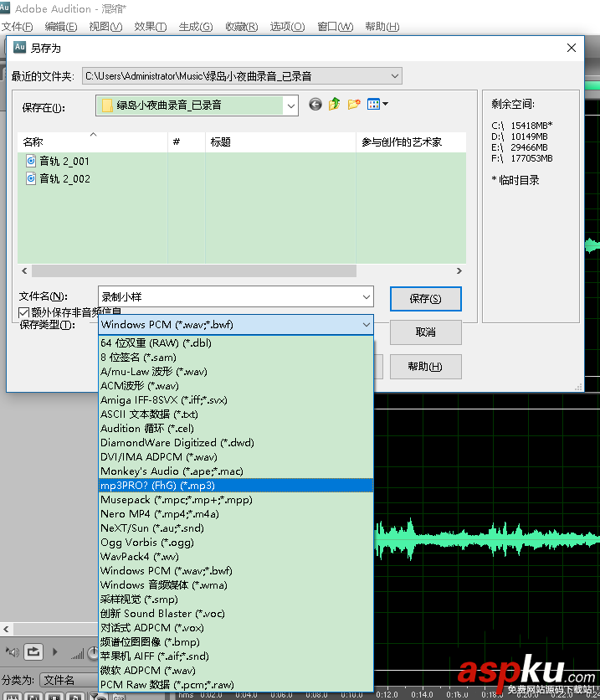Open the 帮助(H) menu
Screen dimensions: 600x700
coord(382,27)
